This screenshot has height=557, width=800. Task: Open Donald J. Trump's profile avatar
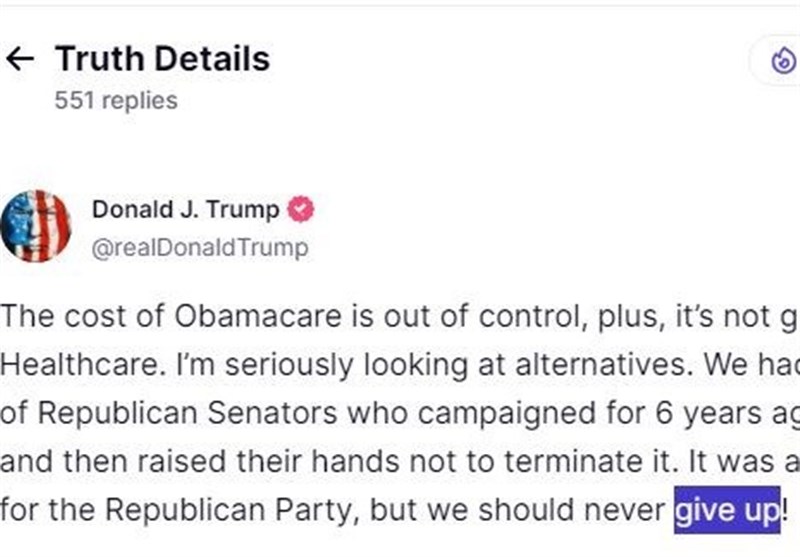click(37, 226)
